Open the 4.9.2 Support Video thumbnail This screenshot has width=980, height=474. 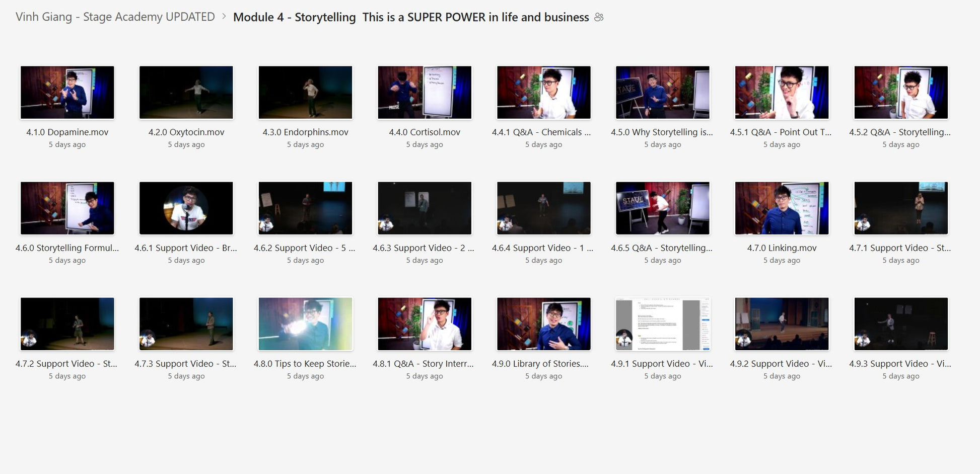782,324
